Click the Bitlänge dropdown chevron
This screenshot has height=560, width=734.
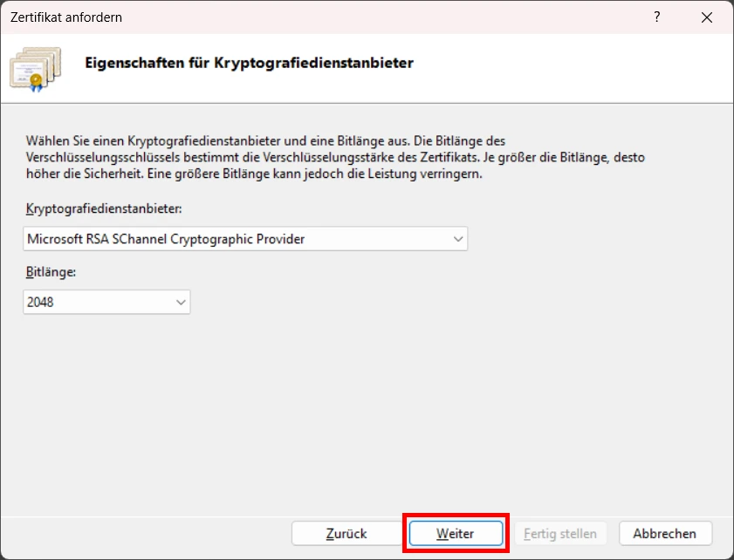(181, 302)
